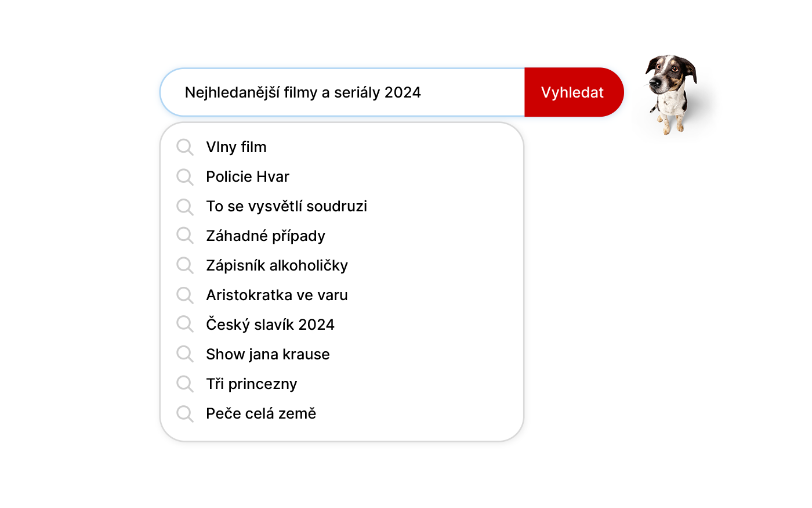Click the magnifier icon beside Český slavík 2024
Screen dimensions: 812x508
coord(185,325)
